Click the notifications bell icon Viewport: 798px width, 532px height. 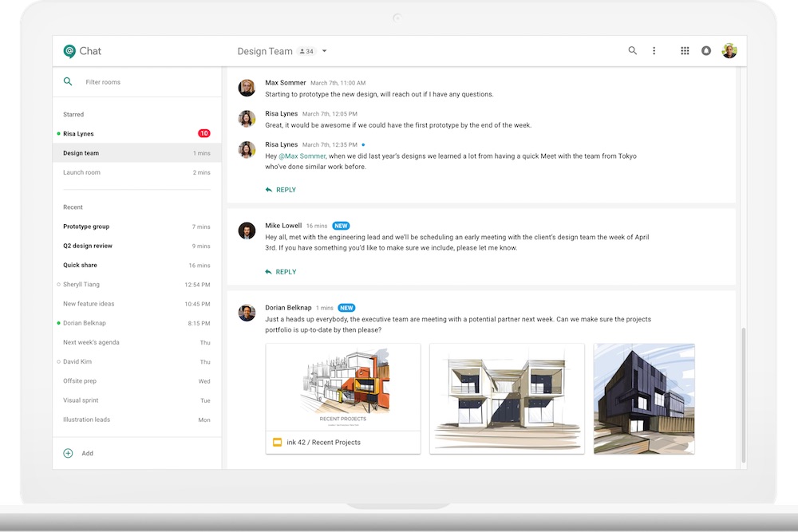pyautogui.click(x=706, y=51)
